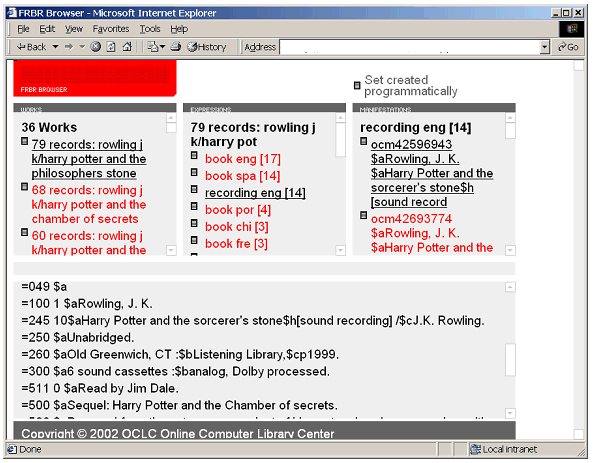Click the '=511 0 $aRead by Jim Dale.' line

pyautogui.click(x=100, y=388)
